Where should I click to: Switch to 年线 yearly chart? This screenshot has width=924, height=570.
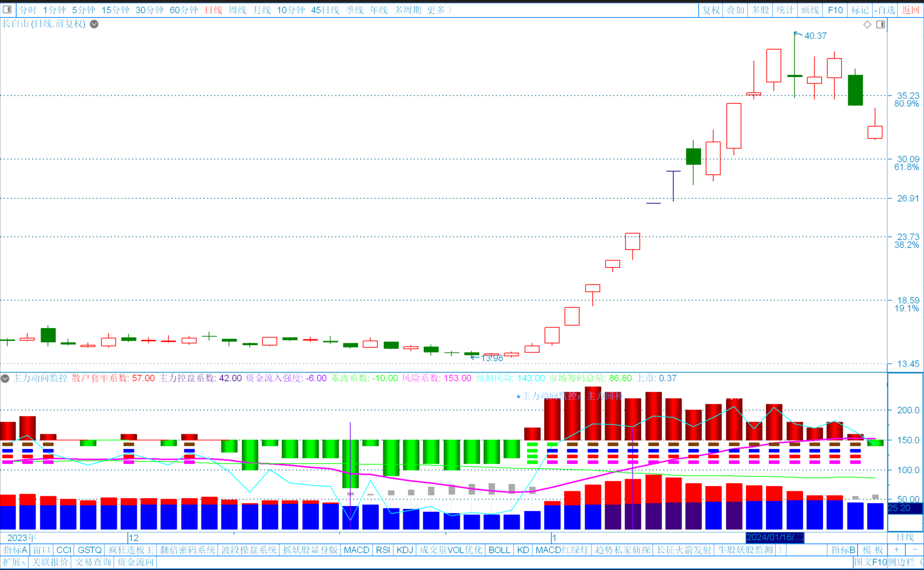point(379,10)
